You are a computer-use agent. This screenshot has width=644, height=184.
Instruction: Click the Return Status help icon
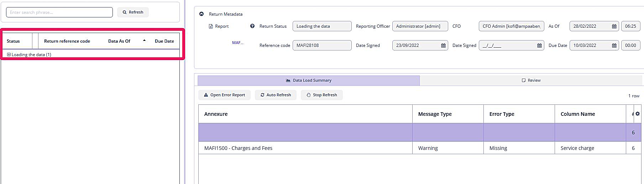(252, 26)
